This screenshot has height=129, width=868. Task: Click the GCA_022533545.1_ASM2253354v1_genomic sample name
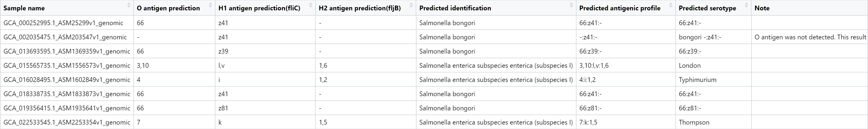point(67,122)
